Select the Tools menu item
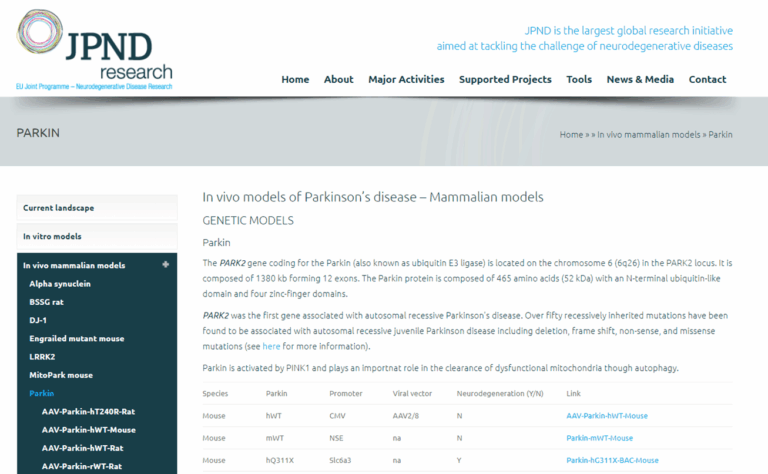The image size is (768, 474). click(579, 79)
